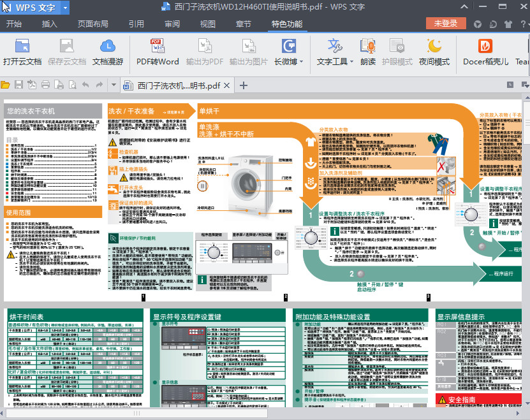Click vertical scrollbar down arrow

click(x=527, y=404)
